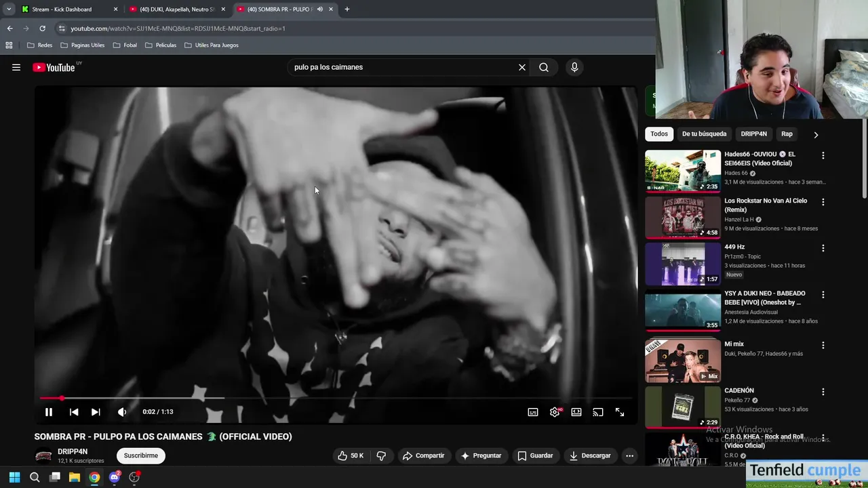868x488 pixels.
Task: Switch to DUKI, Akapellah browser tab
Action: tap(178, 9)
